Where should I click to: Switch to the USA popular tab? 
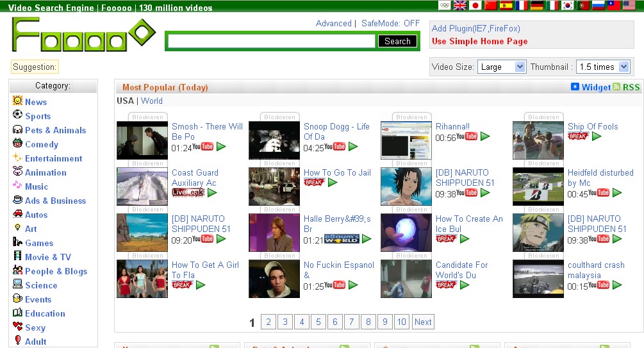125,101
